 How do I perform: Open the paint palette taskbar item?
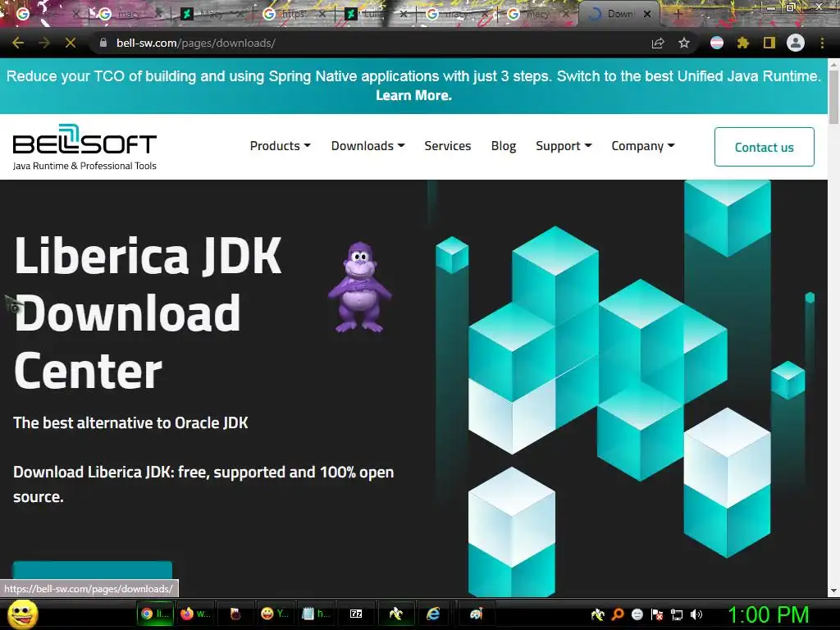point(477,614)
